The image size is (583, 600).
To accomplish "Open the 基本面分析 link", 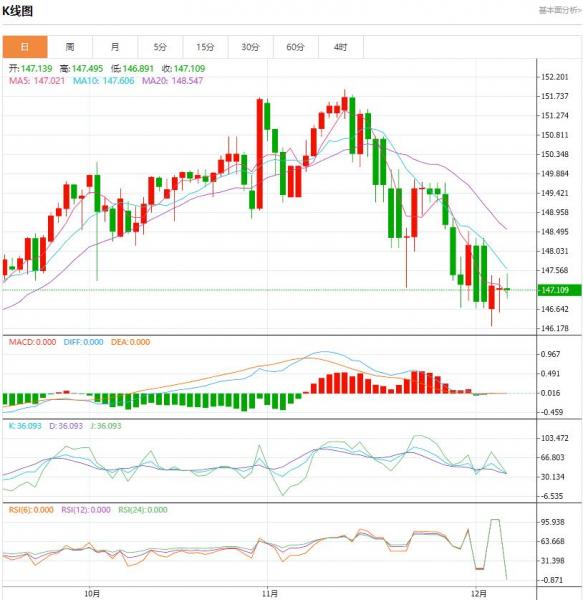I will pos(560,10).
